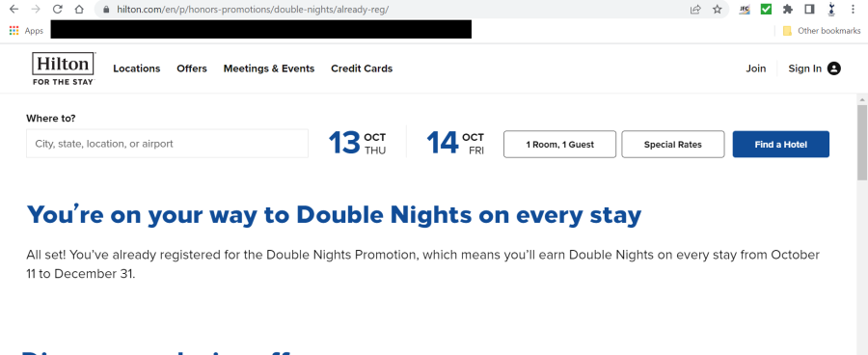868x355 pixels.
Task: Open Other bookmarks folder
Action: click(x=822, y=31)
